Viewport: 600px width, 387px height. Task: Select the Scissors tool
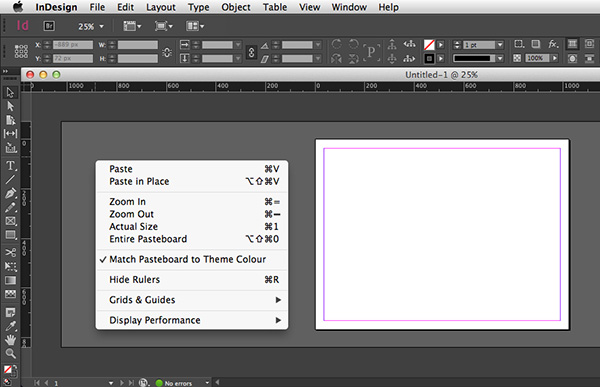coord(10,252)
